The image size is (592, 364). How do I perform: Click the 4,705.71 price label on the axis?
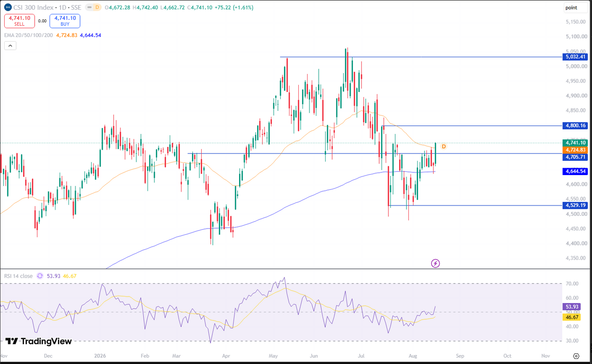[x=575, y=157]
